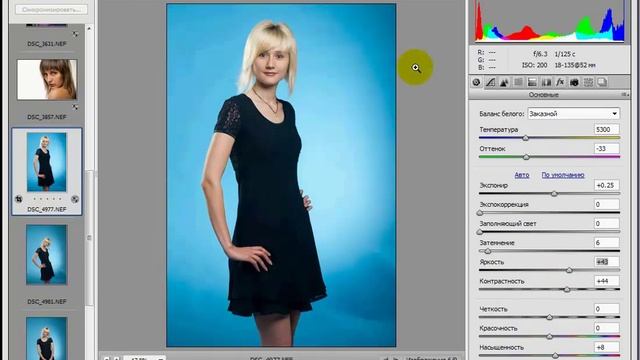The image size is (640, 360).
Task: Click settings badge above DSC_3631.NEF label
Action: tap(75, 34)
